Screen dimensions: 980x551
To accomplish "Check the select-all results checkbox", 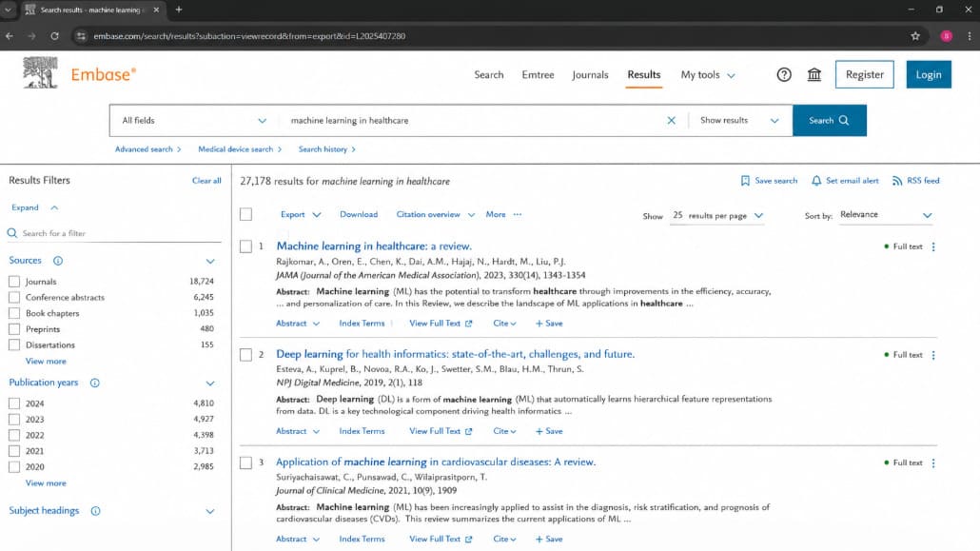I will [x=245, y=214].
